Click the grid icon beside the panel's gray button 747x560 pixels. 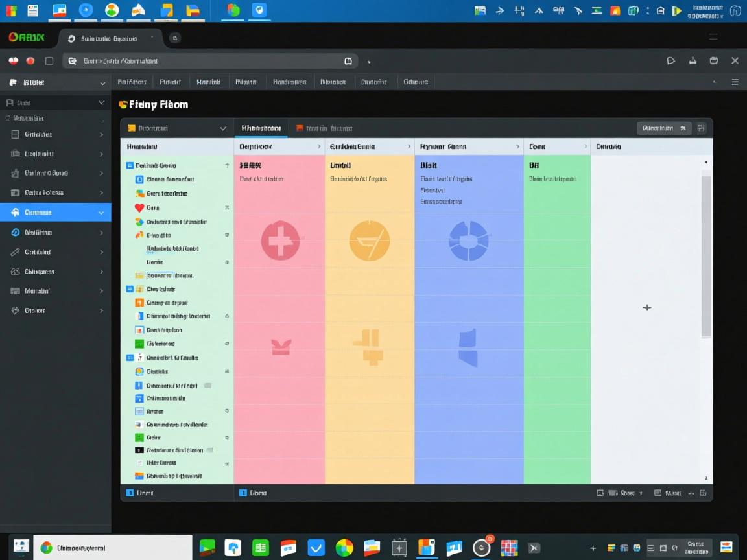pos(701,128)
